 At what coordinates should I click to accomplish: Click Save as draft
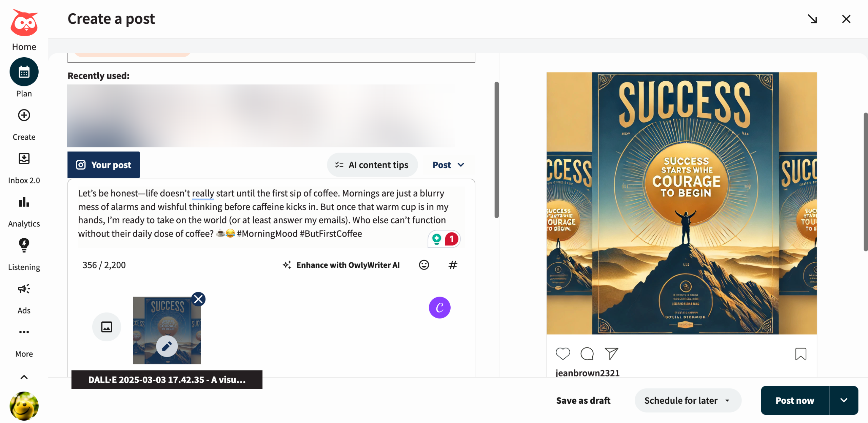583,400
